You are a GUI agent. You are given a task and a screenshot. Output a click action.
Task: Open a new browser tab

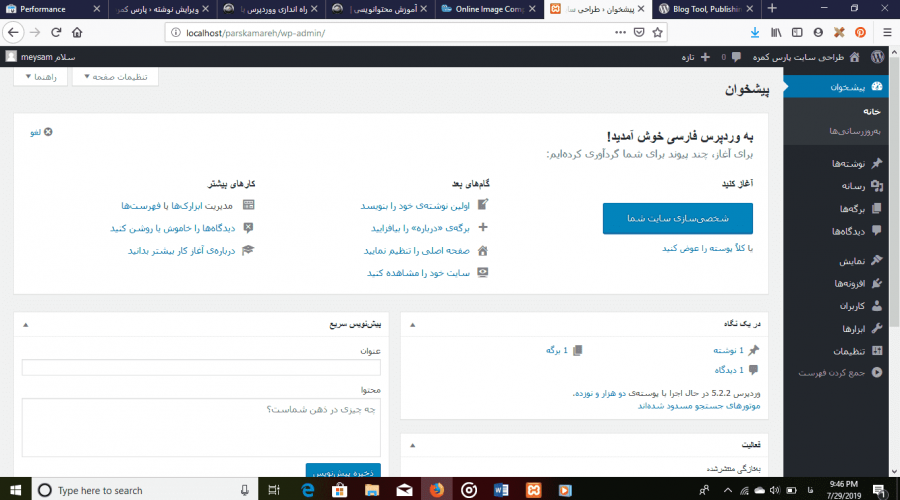pyautogui.click(x=772, y=9)
